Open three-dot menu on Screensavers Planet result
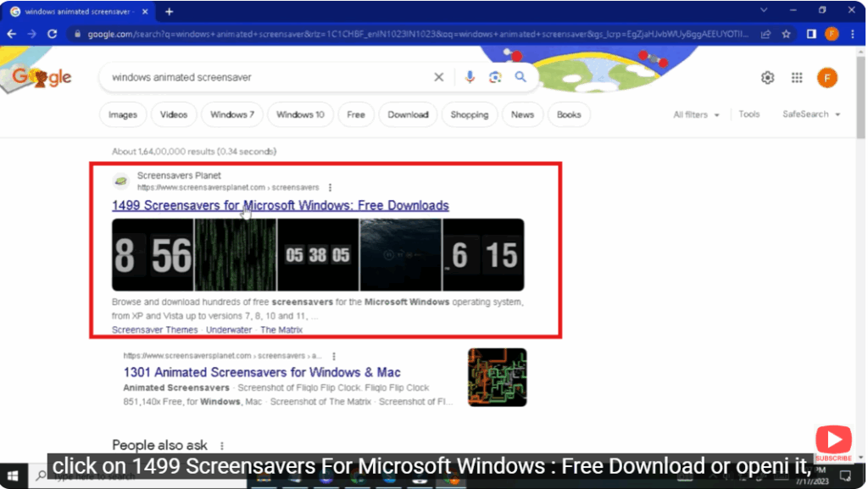 click(x=331, y=187)
